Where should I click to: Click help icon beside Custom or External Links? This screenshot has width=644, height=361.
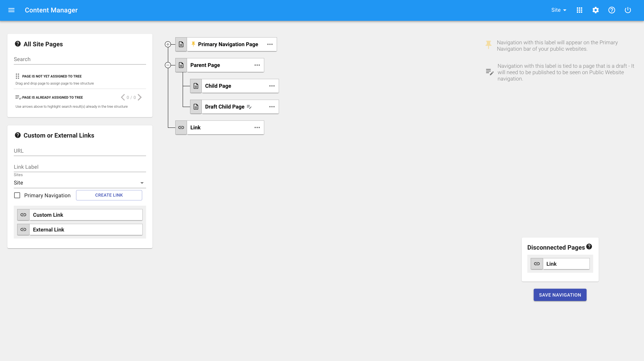tap(18, 135)
